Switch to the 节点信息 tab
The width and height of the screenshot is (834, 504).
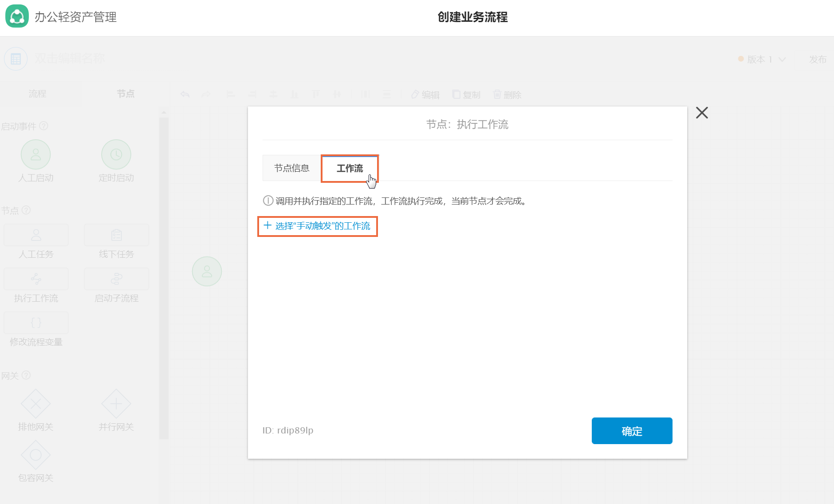(x=292, y=168)
